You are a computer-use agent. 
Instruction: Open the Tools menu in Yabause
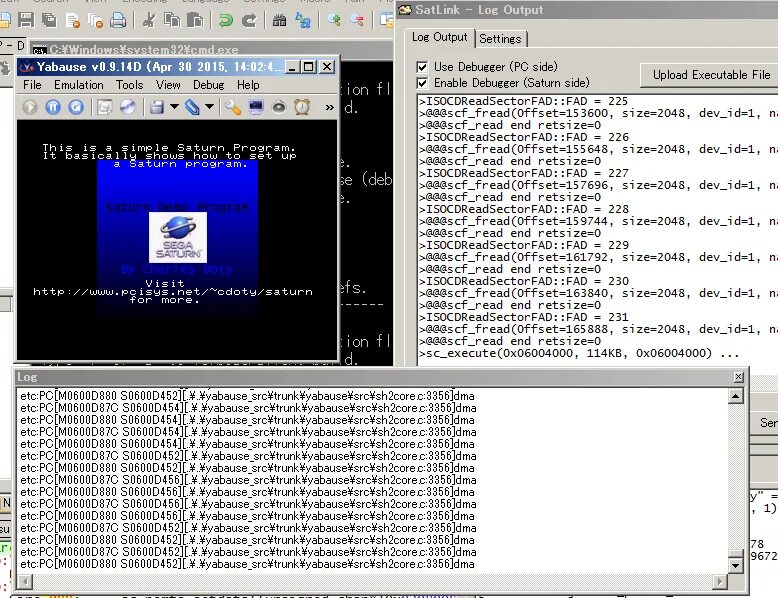[130, 85]
